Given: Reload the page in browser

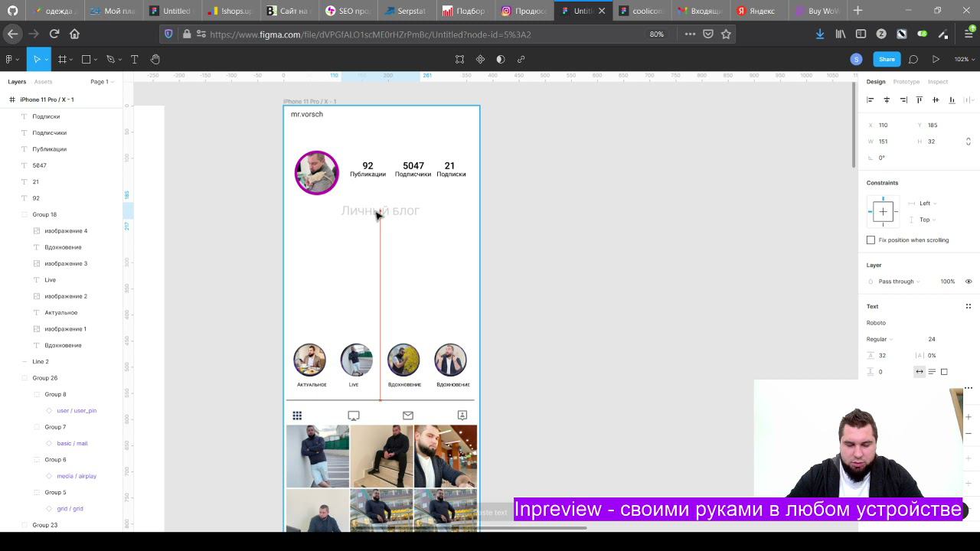Looking at the screenshot, I should (x=54, y=34).
